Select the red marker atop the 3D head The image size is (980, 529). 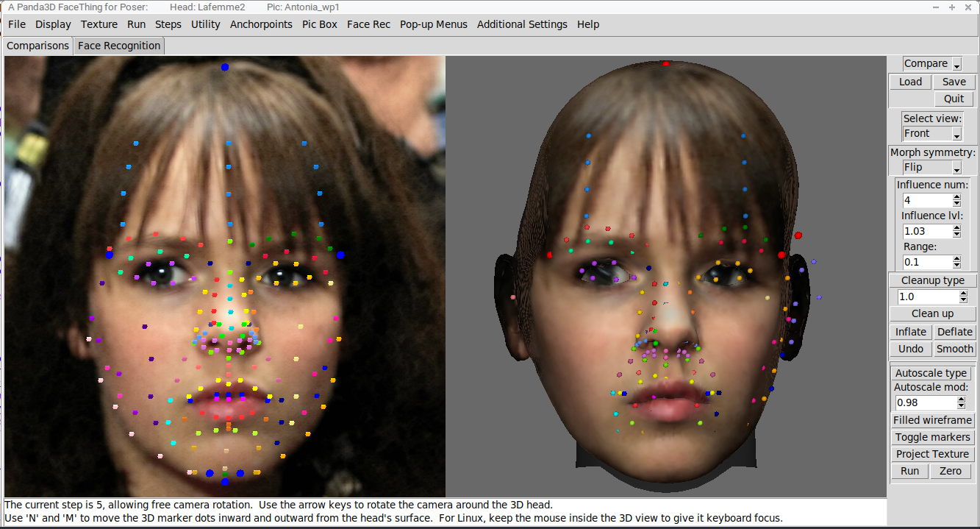[665, 64]
